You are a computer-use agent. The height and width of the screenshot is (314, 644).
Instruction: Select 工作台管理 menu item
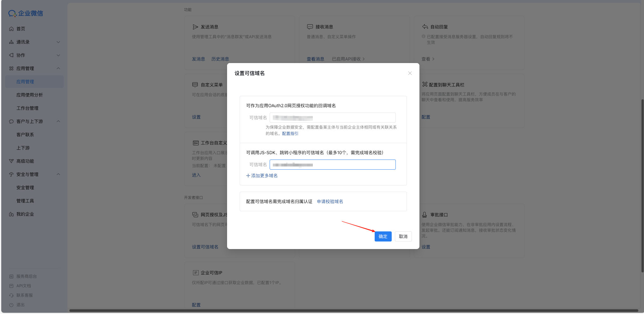(x=27, y=108)
